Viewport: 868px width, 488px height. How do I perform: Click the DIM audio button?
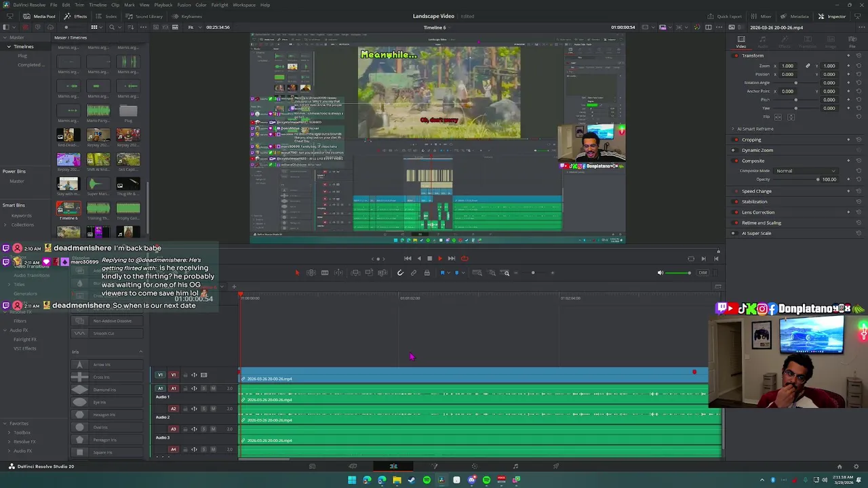tap(703, 272)
